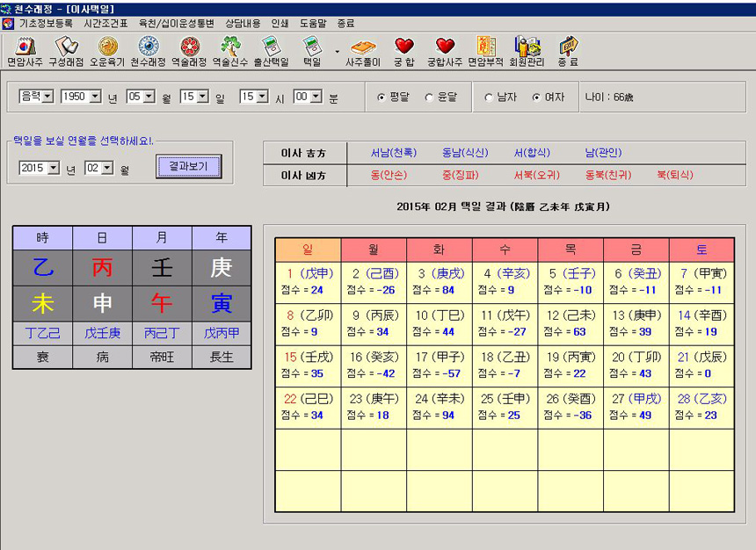Open the 음력 calendar type dropdown

tap(47, 97)
